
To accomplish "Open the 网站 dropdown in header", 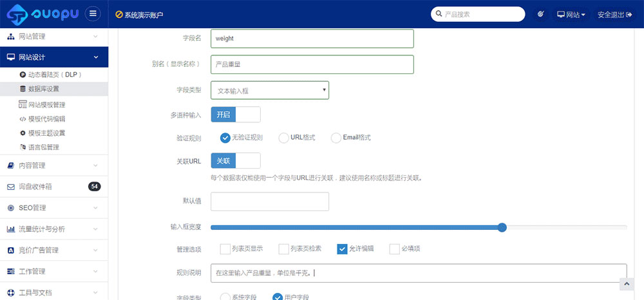I will tap(571, 15).
